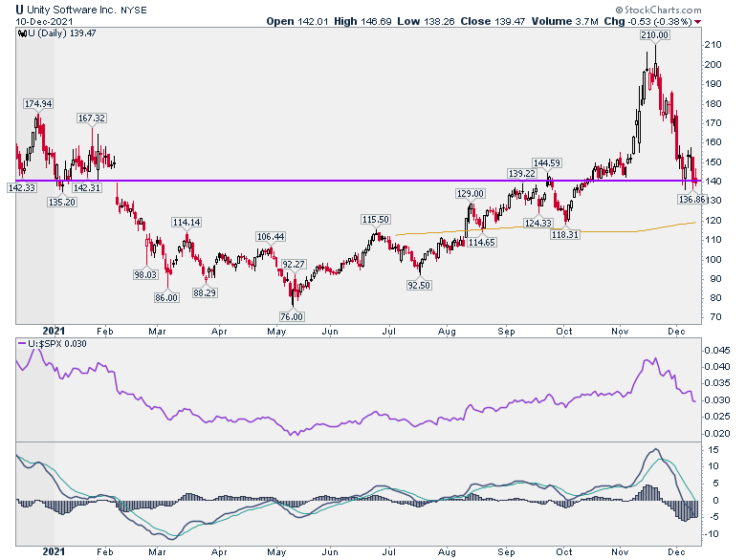This screenshot has height=560, width=746.
Task: Click the purple line swatch in U:$SPX legend
Action: pos(21,344)
